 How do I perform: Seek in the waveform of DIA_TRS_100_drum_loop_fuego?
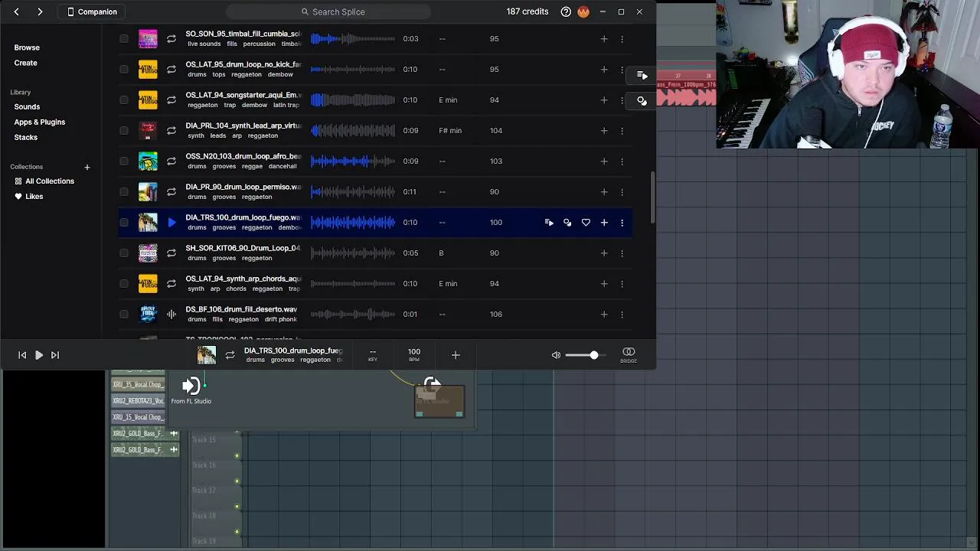click(x=353, y=222)
